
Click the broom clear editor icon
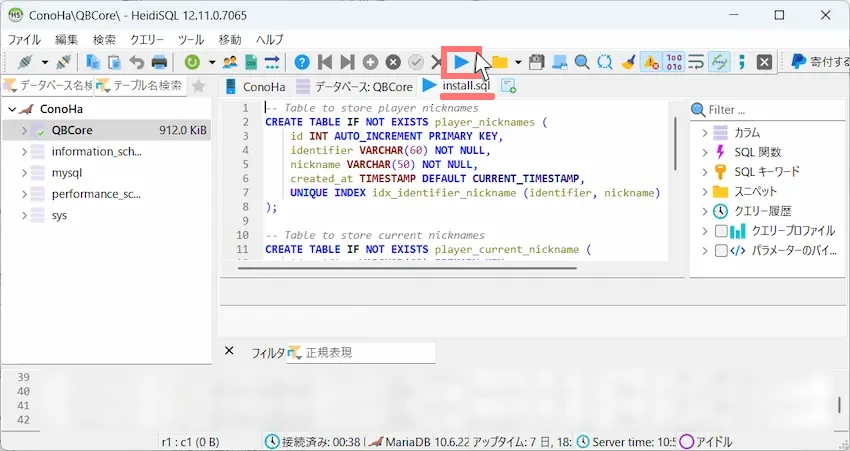(628, 62)
